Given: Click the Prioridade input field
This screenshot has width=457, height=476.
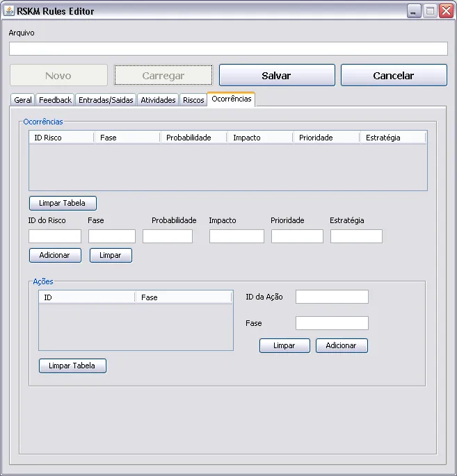Looking at the screenshot, I should click(297, 236).
